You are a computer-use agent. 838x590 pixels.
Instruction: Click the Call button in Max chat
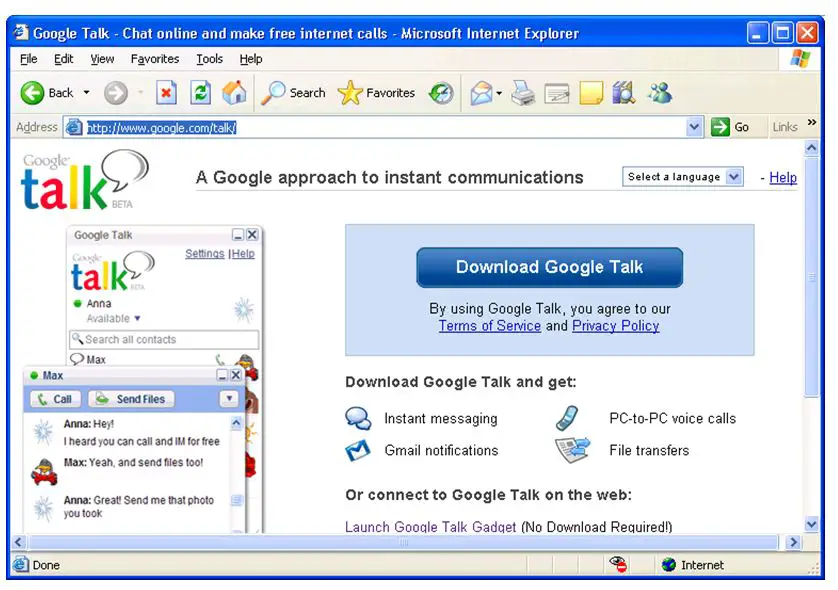point(55,399)
